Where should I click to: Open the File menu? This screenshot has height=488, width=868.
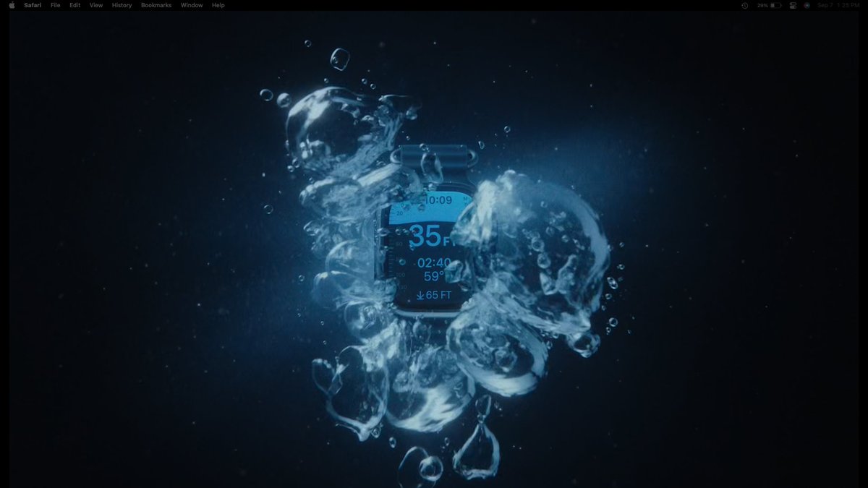click(56, 5)
